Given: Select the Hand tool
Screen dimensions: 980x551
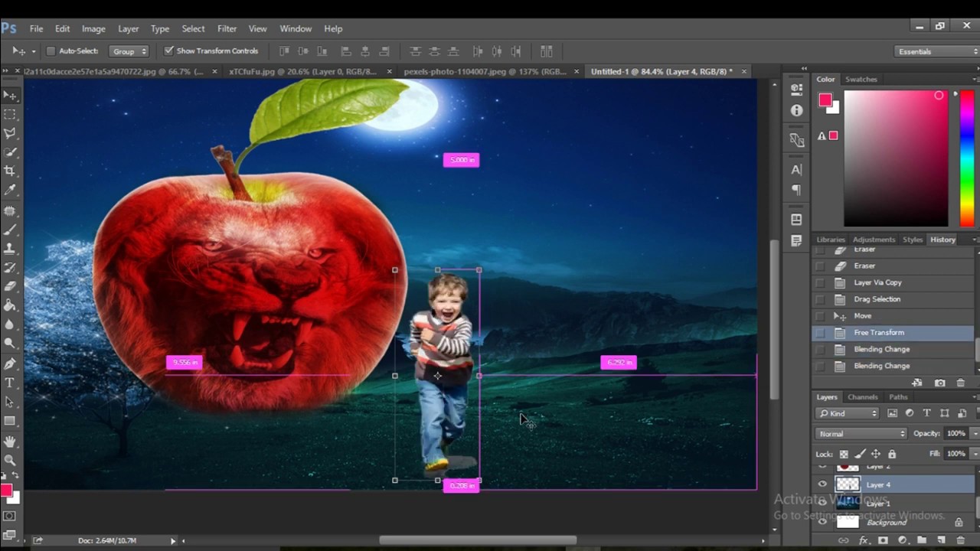Looking at the screenshot, I should [10, 442].
